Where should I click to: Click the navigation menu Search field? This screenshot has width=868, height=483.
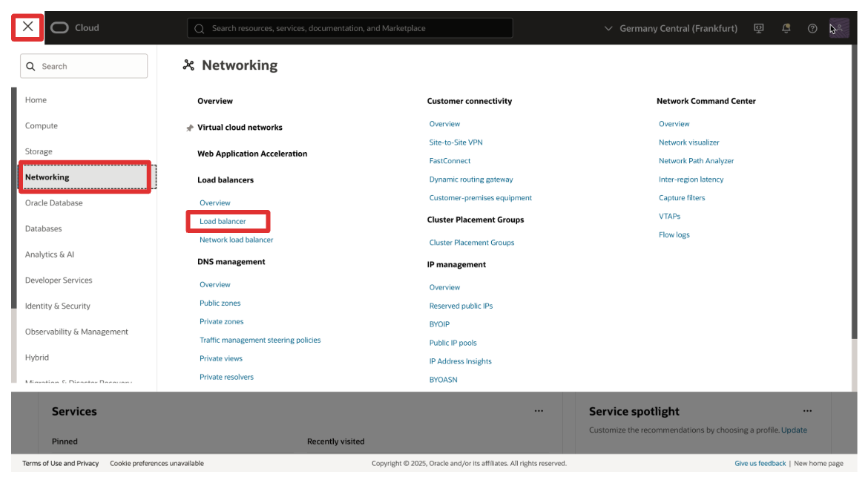coord(84,66)
